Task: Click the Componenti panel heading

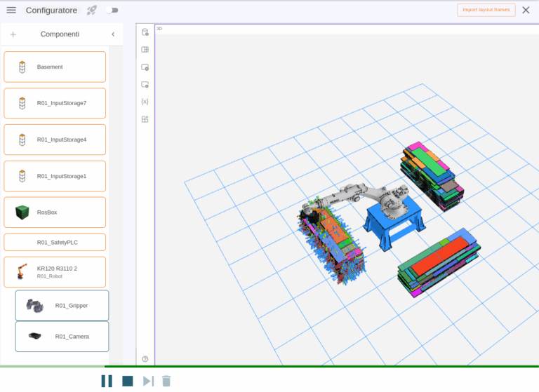Action: coord(60,34)
